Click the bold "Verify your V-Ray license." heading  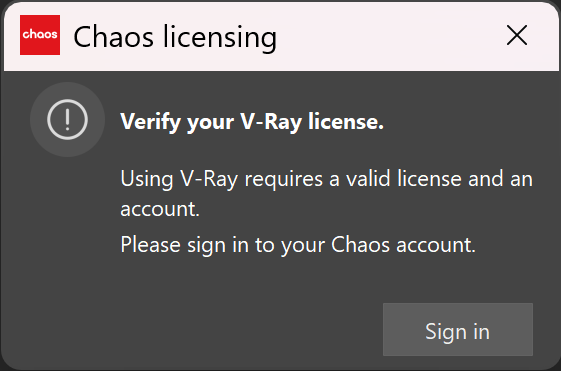252,122
